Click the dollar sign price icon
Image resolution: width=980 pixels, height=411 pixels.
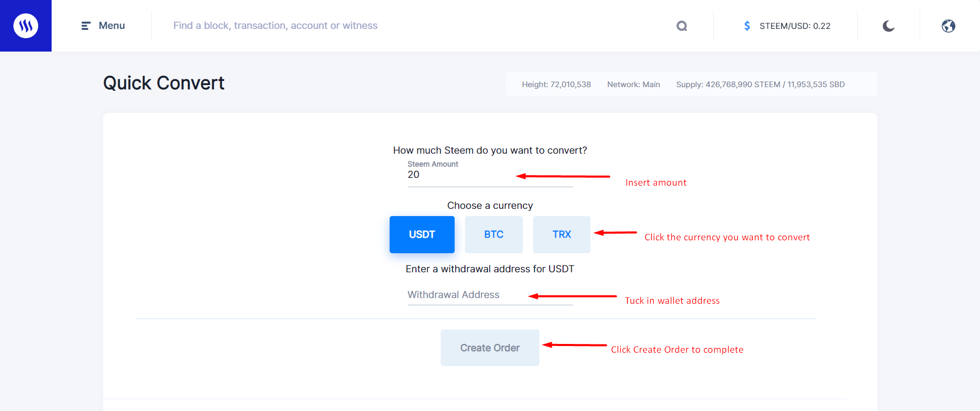[x=747, y=26]
